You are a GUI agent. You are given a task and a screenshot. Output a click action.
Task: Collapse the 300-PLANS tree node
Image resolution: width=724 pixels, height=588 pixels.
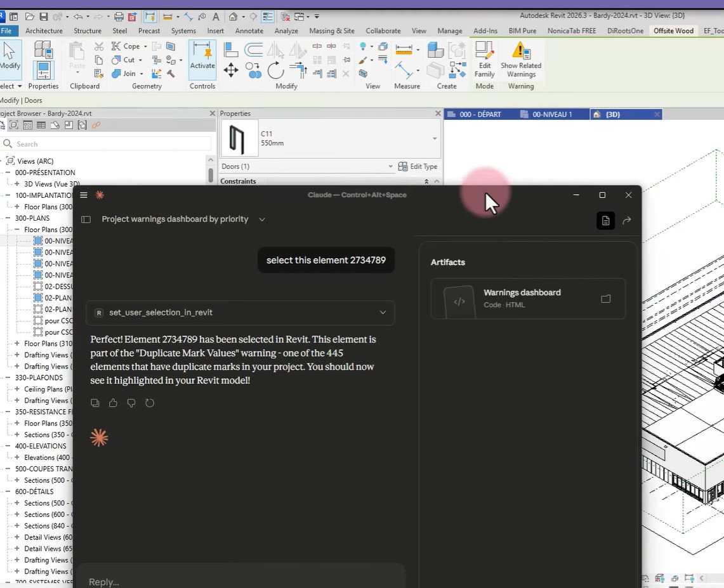point(8,218)
